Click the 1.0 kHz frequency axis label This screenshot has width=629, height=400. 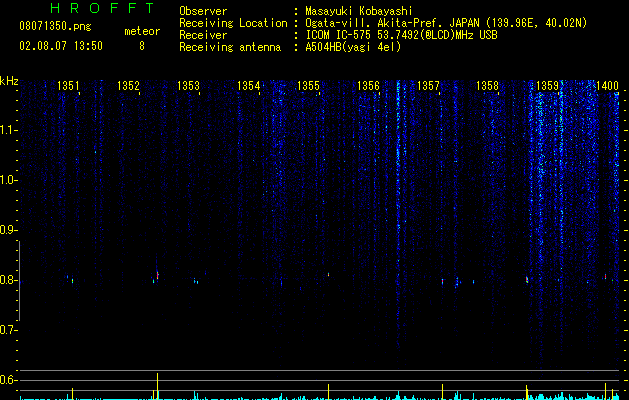(x=9, y=180)
